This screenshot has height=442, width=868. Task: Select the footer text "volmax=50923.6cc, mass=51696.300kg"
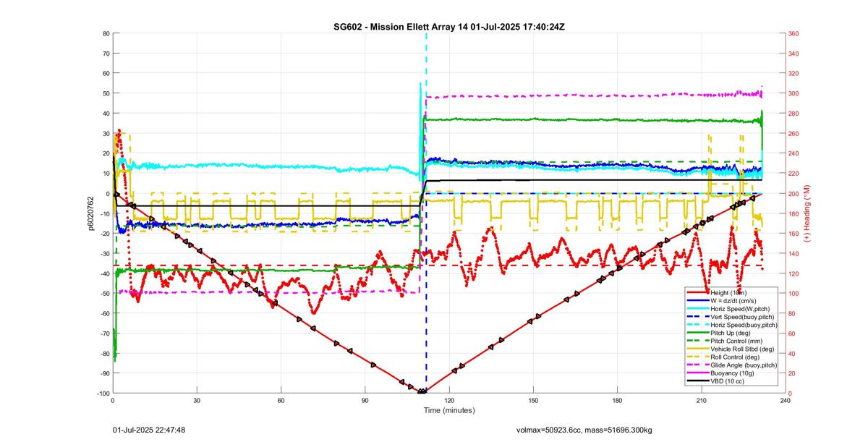coord(585,430)
